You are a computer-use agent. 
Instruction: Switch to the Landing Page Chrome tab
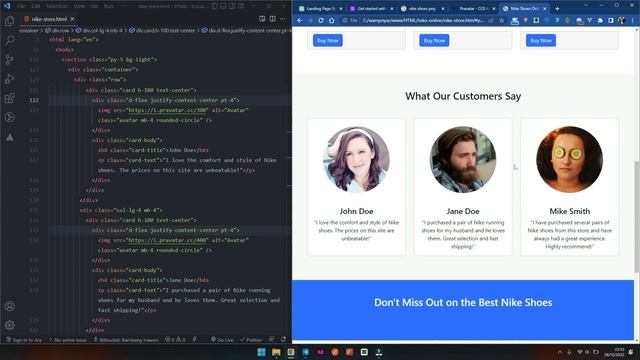pos(321,9)
